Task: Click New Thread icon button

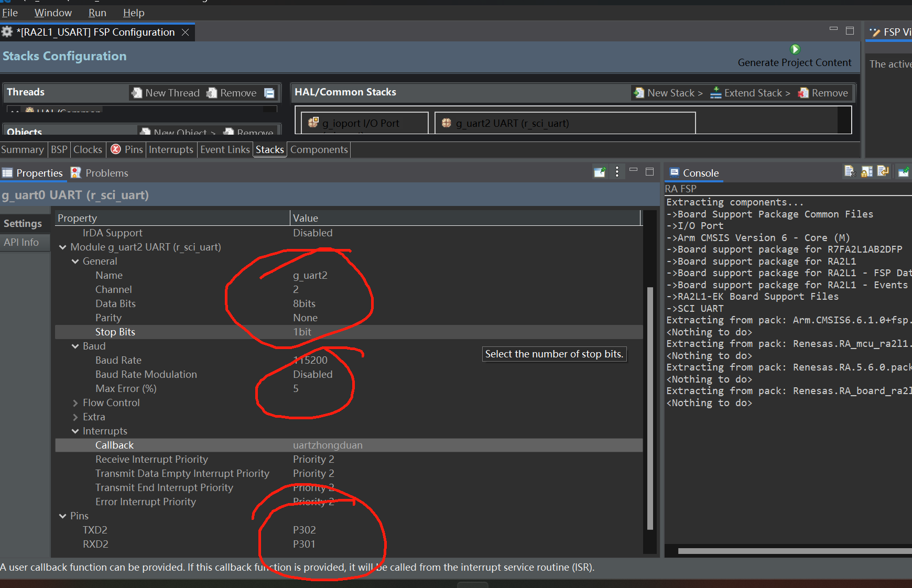Action: tap(166, 93)
